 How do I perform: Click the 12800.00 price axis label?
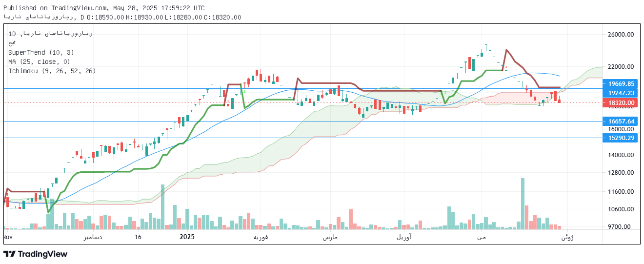[x=621, y=173]
